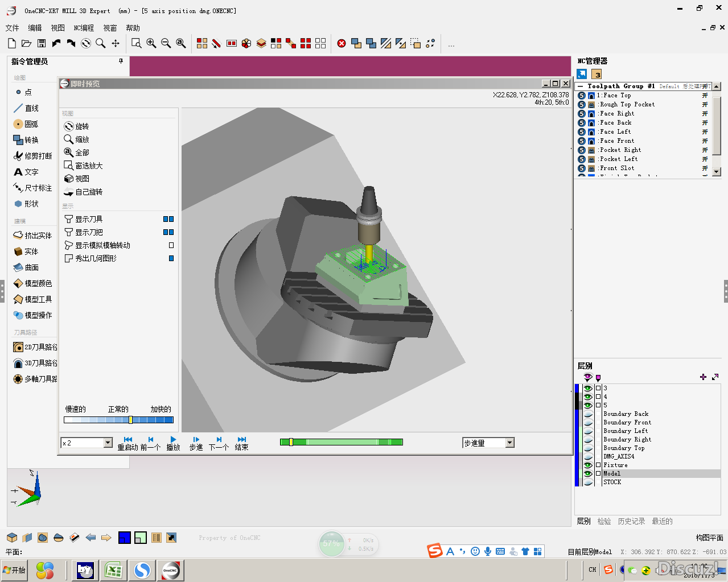This screenshot has width=728, height=582.
Task: Open the 修剪打断 trim tool
Action: 33,156
